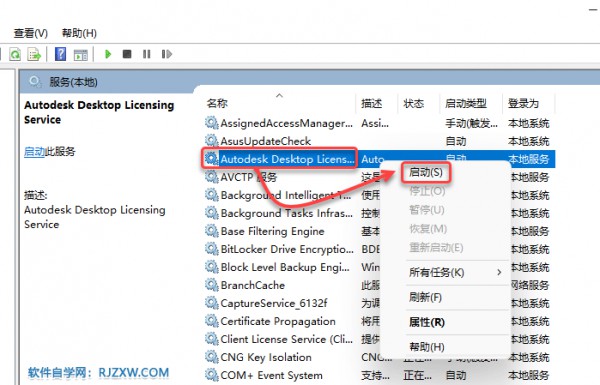This screenshot has width=600, height=385.
Task: Select the Block Level Backup Engi... service name
Action: tap(285, 267)
